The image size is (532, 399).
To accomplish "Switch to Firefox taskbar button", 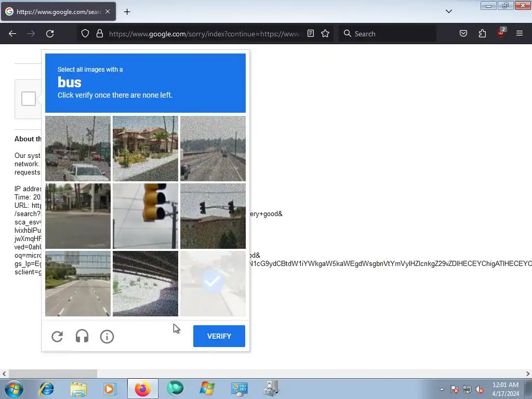I will (x=143, y=389).
